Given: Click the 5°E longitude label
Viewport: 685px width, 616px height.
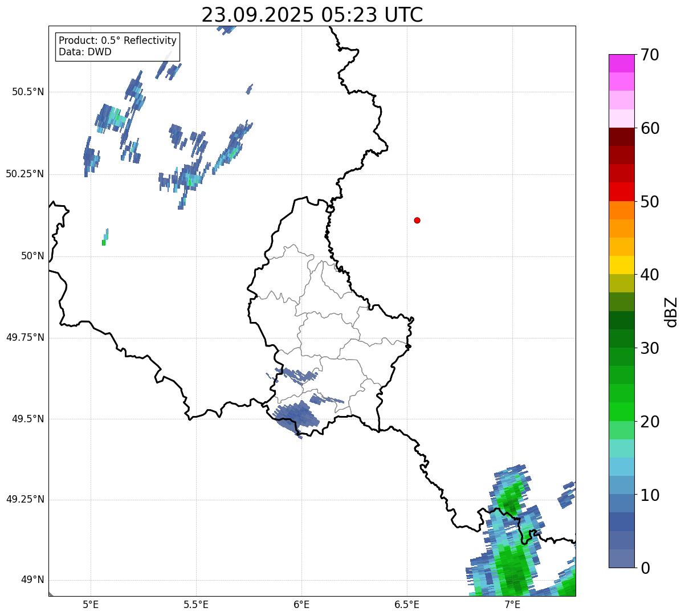Looking at the screenshot, I should (x=91, y=605).
